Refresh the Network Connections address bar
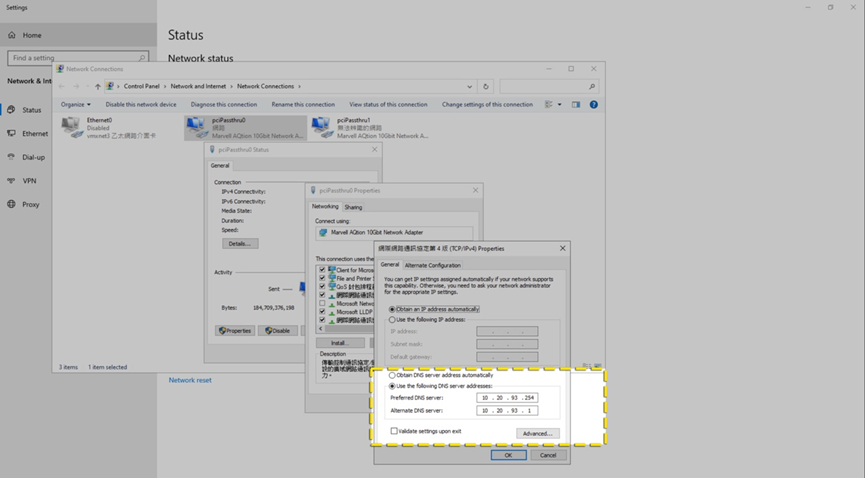This screenshot has height=478, width=865. coord(486,87)
